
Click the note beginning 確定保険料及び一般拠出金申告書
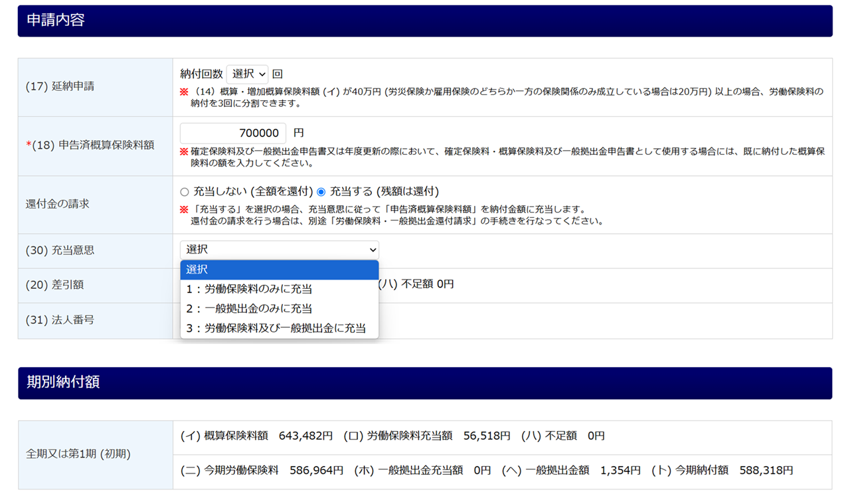tap(503, 157)
